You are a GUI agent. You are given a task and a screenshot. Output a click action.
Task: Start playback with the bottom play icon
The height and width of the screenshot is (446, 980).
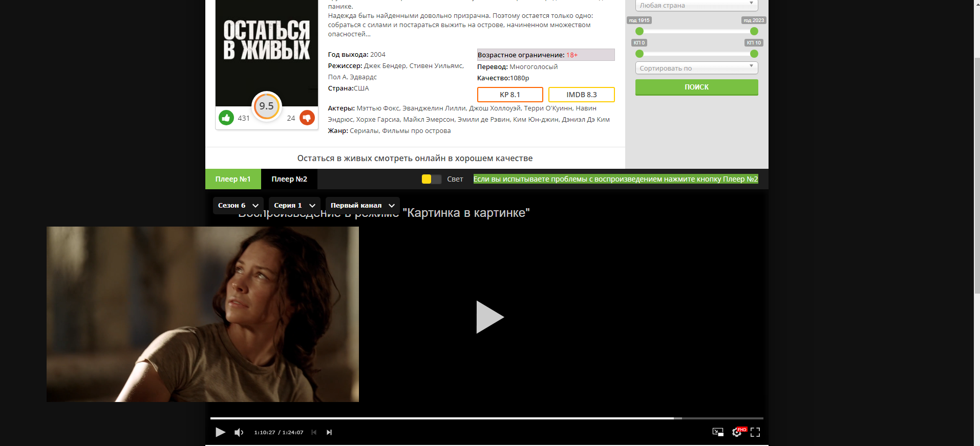[x=220, y=432]
